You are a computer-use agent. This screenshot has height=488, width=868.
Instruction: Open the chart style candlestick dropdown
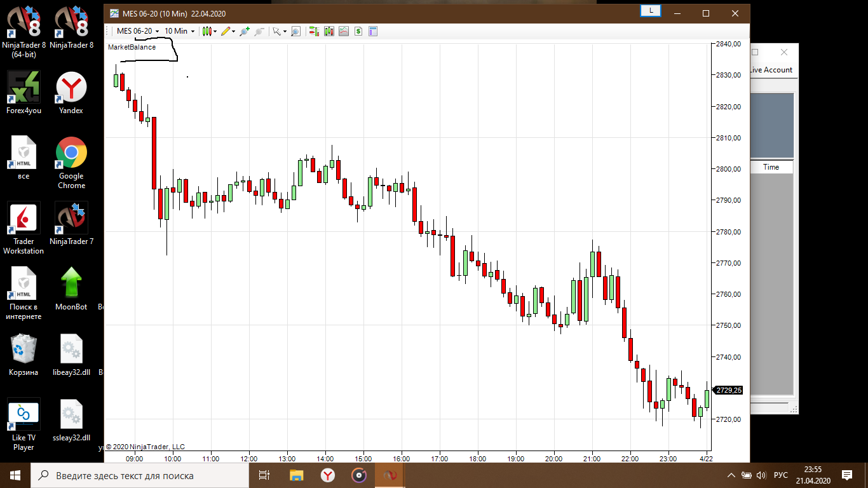click(209, 31)
